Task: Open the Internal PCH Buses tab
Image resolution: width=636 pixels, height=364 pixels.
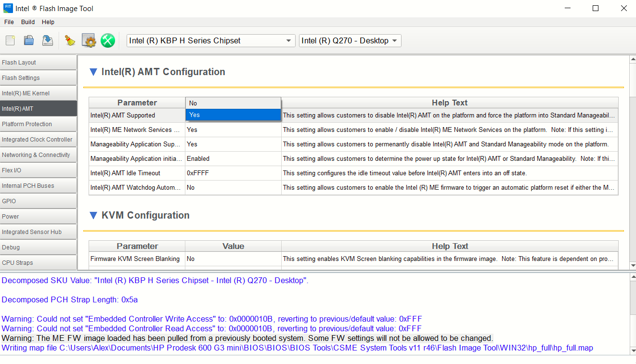Action: [x=39, y=186]
